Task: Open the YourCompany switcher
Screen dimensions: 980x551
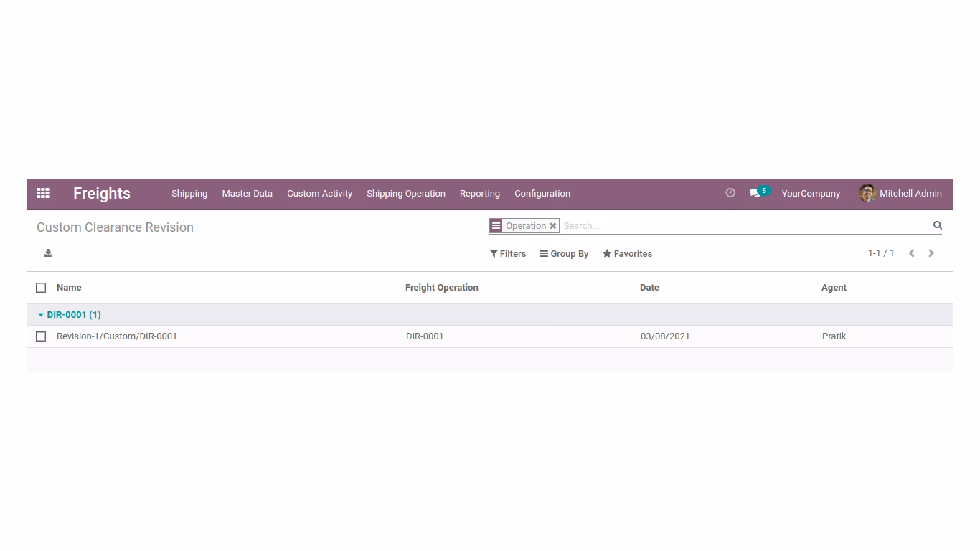Action: [x=811, y=193]
